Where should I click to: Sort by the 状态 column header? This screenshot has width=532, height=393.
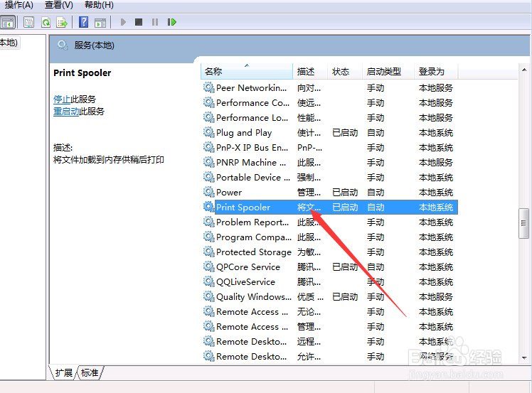[345, 72]
